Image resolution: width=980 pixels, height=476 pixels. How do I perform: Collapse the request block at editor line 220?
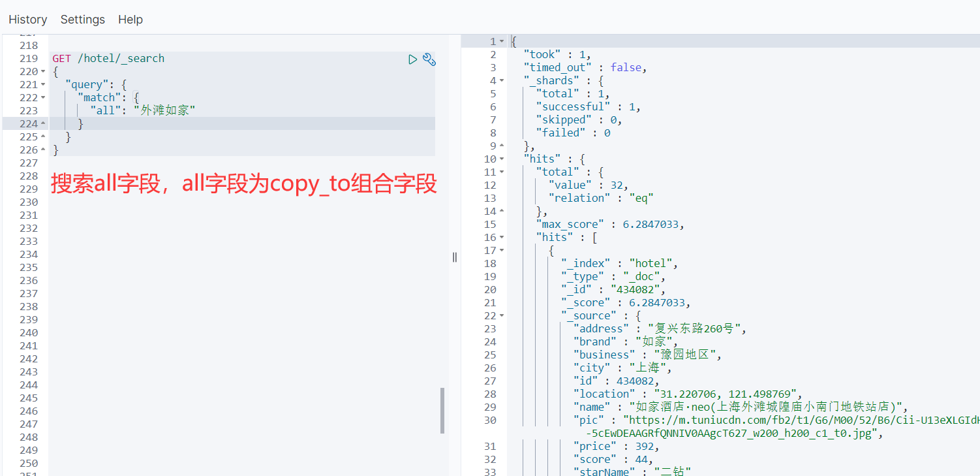tap(43, 72)
